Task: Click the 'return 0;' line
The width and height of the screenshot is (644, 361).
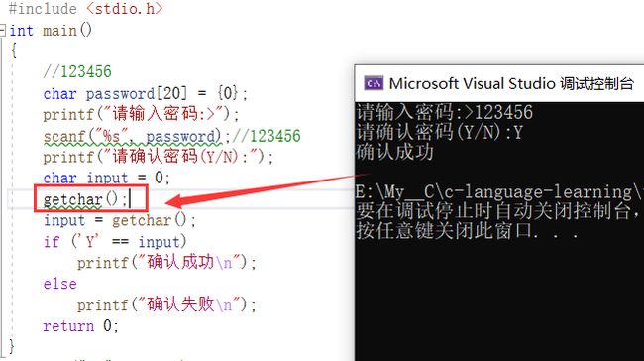Action: pos(80,326)
